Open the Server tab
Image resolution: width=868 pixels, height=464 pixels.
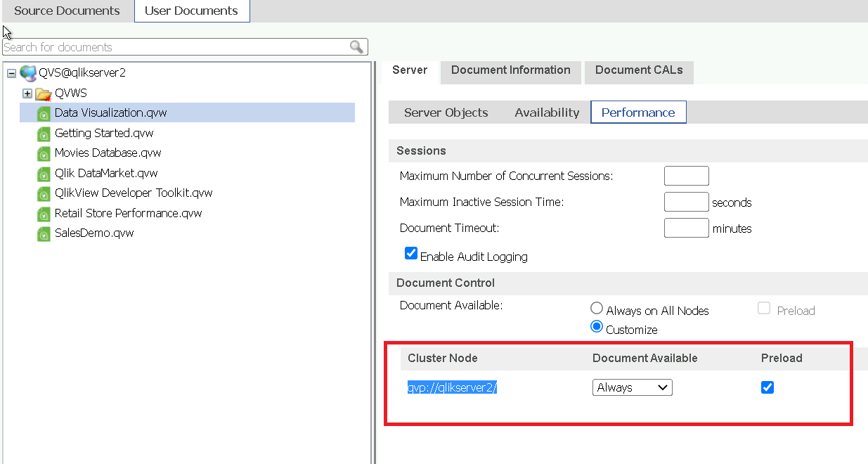[x=410, y=70]
